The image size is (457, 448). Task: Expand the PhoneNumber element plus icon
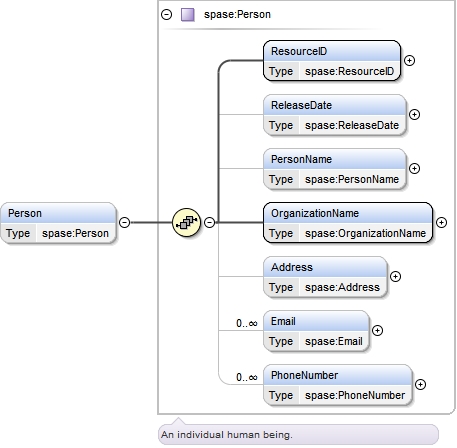420,384
